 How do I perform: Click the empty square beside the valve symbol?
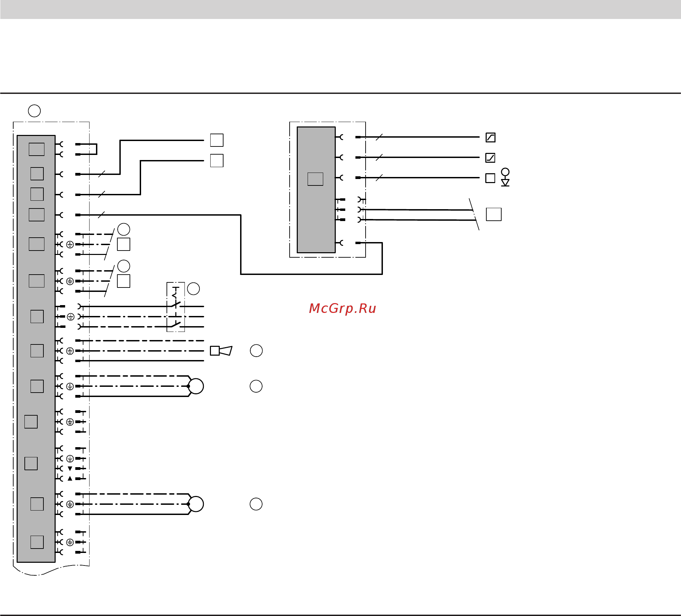coord(490,178)
